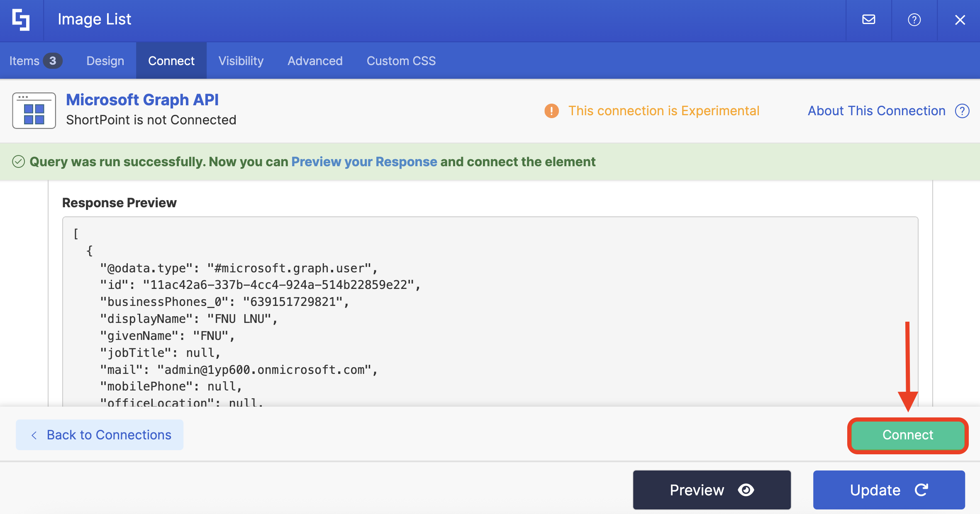Open the Visibility tab
The height and width of the screenshot is (514, 980).
pyautogui.click(x=241, y=61)
